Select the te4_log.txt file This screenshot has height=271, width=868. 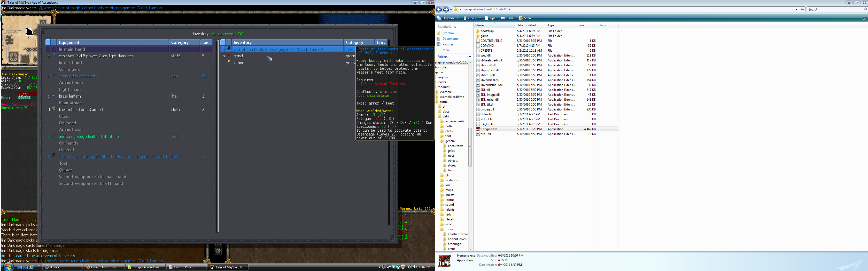pos(487,124)
